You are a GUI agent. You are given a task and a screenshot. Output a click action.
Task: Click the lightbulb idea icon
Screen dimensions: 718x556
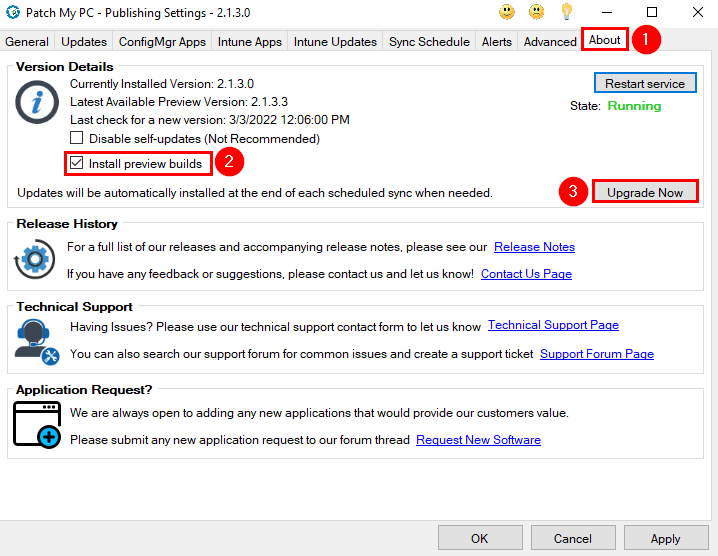coord(566,12)
